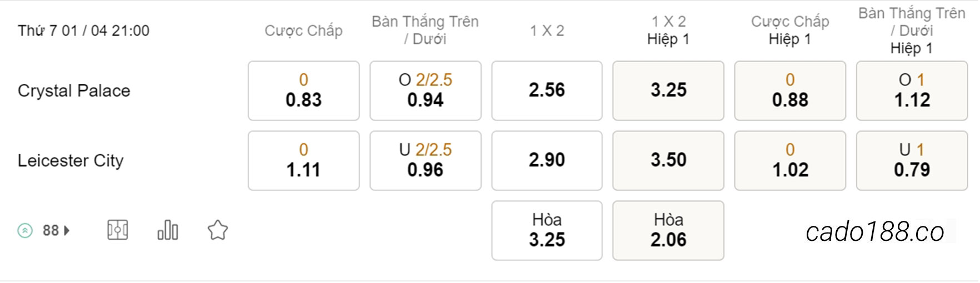Open the Crystal Palace team name
Screen dimensions: 980x283
pyautogui.click(x=74, y=91)
